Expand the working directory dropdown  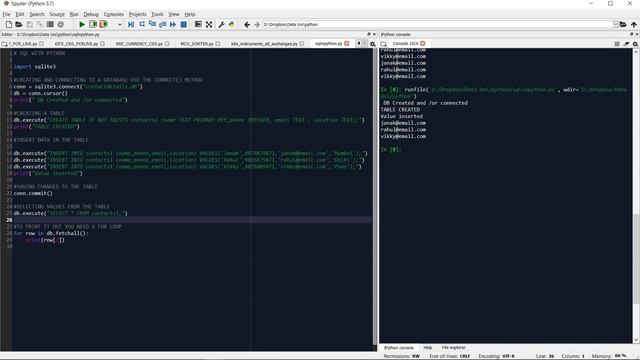click(x=615, y=24)
